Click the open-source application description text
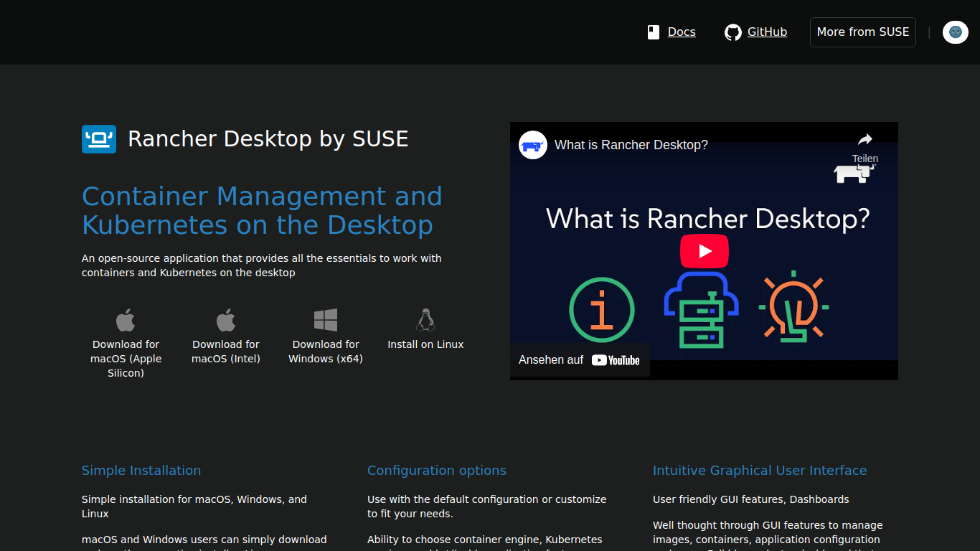The image size is (980, 551). tap(262, 265)
